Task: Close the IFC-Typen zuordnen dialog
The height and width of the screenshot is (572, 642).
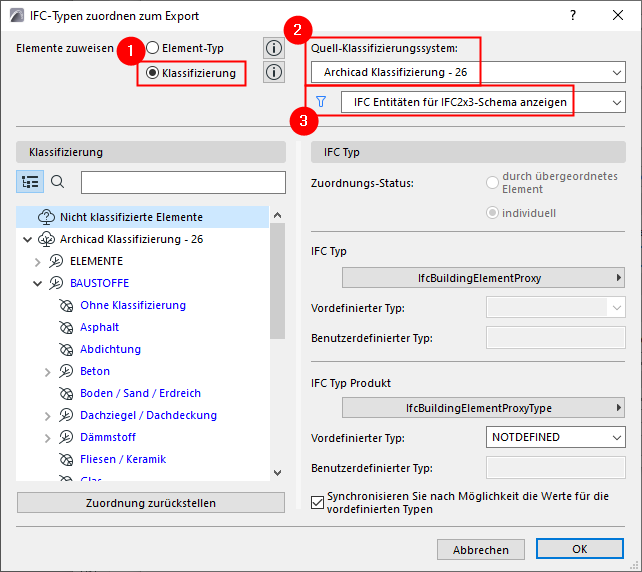Action: click(618, 16)
